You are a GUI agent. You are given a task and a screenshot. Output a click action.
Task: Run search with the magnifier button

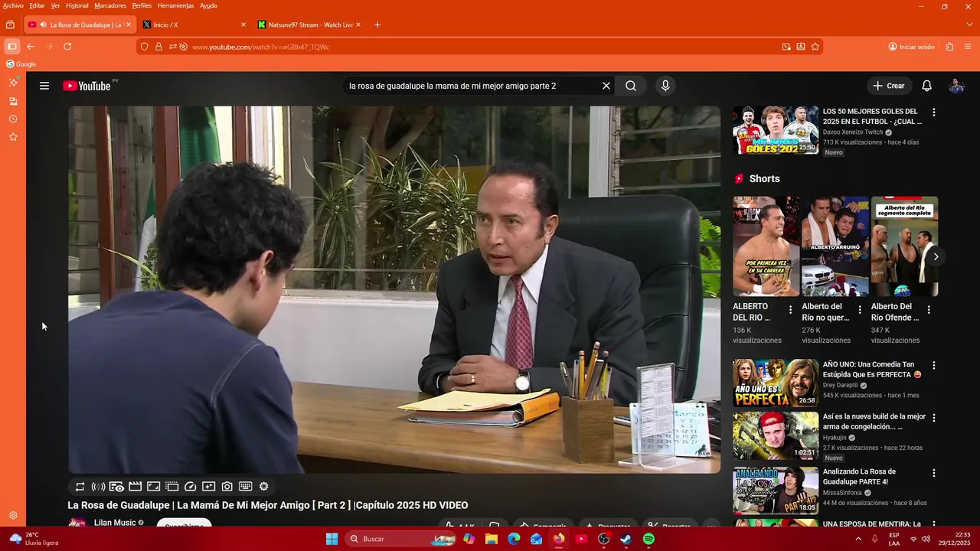coord(631,86)
